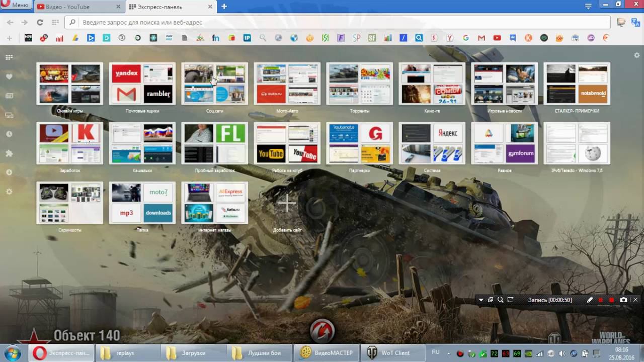
Task: Click the Speed Dial customize gear icon
Action: 637,55
